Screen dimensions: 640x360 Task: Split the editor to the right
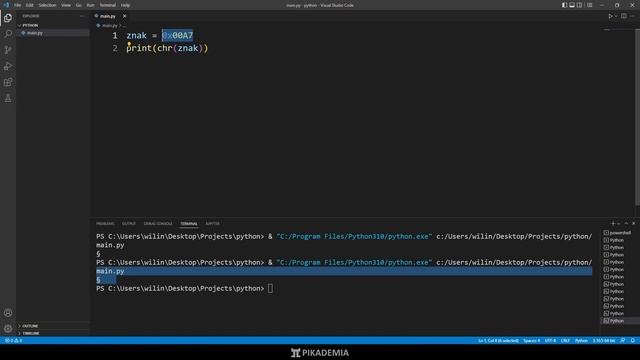pos(624,16)
